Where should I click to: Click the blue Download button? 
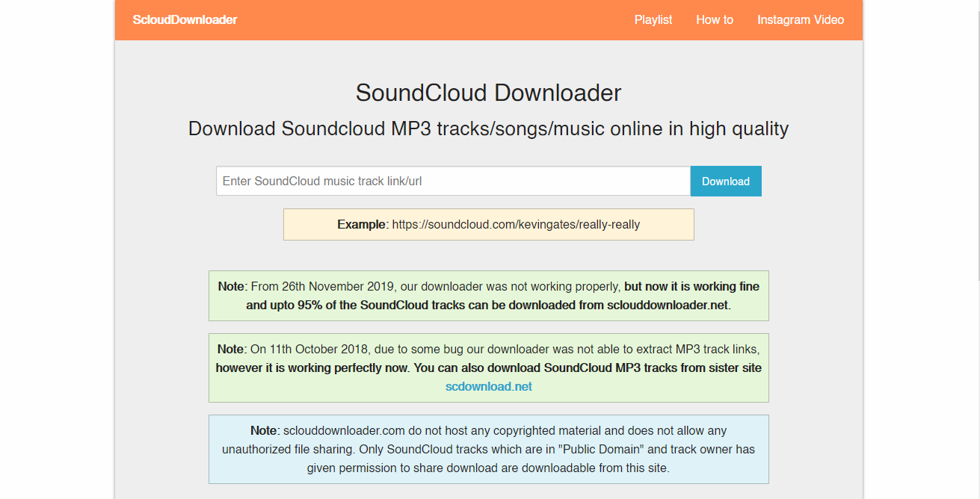[x=726, y=181]
